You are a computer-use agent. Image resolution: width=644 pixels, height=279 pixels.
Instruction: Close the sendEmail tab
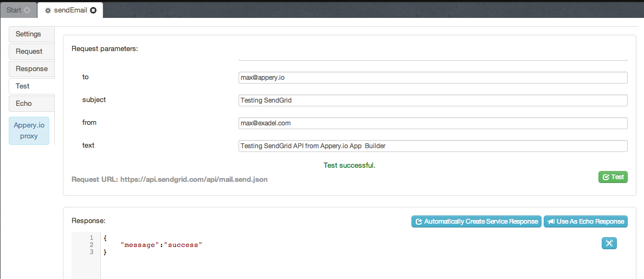[93, 10]
